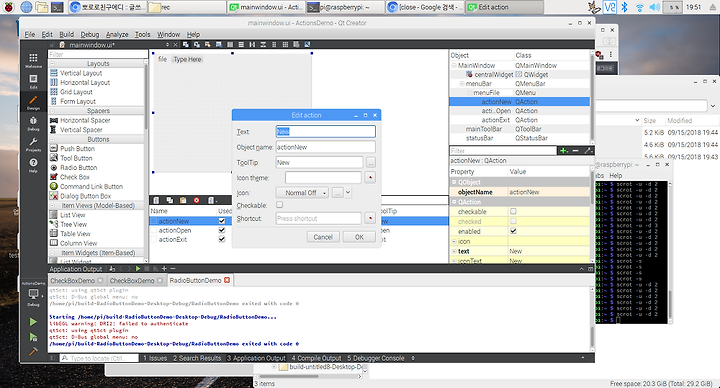Expand the text property row
This screenshot has height=388, width=720.
click(x=454, y=252)
